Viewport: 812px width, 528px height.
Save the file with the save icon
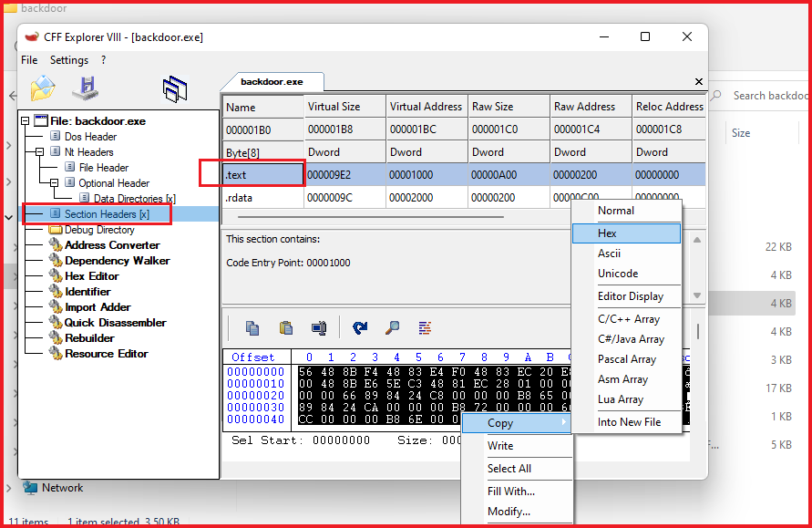pos(86,87)
